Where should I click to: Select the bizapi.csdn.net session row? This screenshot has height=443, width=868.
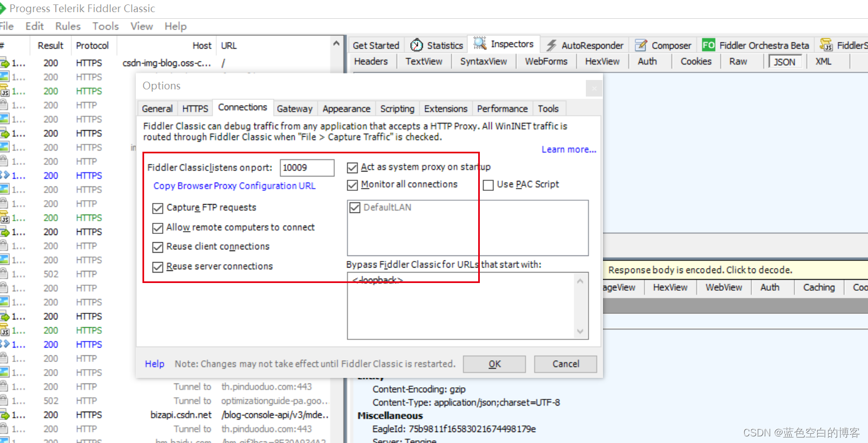pyautogui.click(x=166, y=415)
